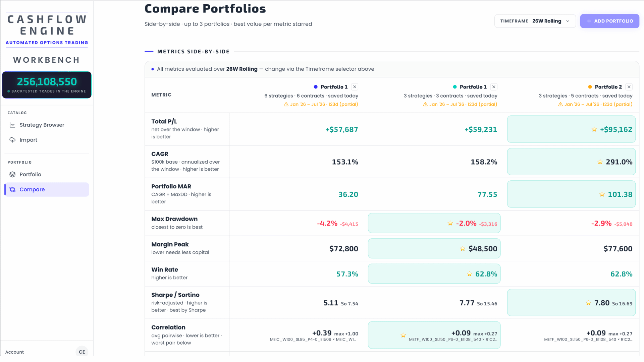The image size is (644, 362).
Task: Click the -2.9% Max Drawdown value
Action: pyautogui.click(x=601, y=223)
